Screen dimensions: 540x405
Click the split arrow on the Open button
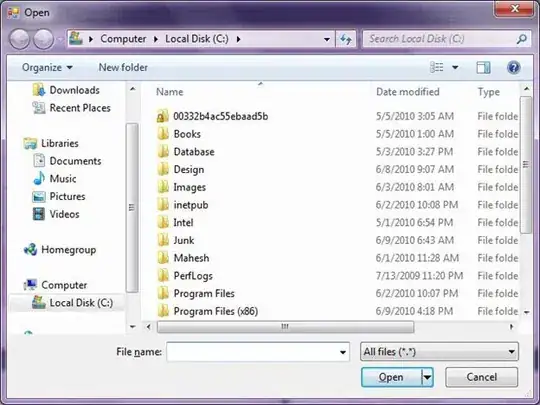coord(427,377)
